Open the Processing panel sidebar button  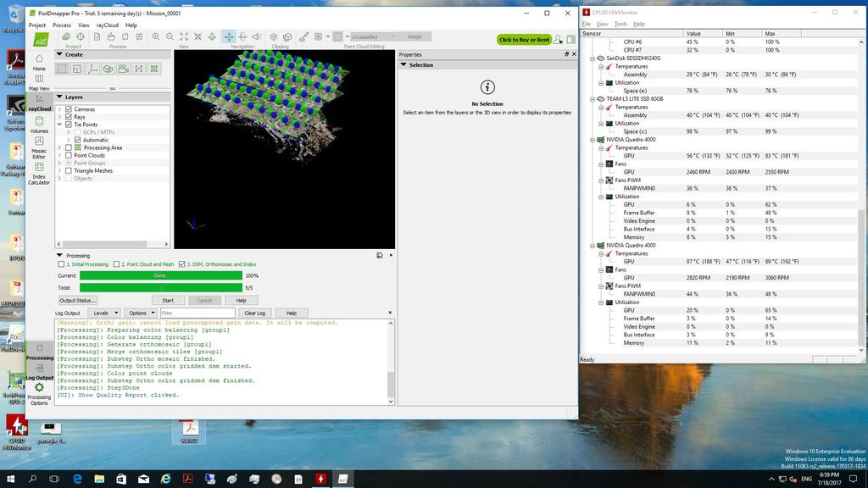[40, 352]
